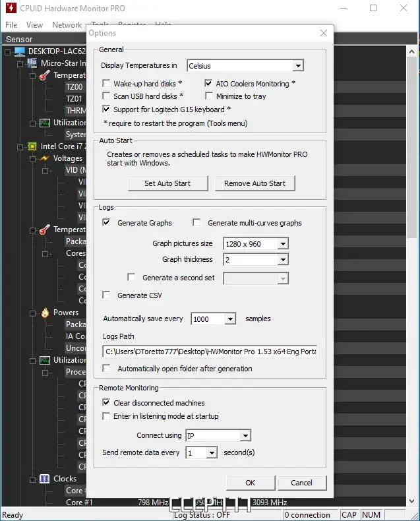Uncheck AIO Coolers Monitoring option
Screen dimensions: 420x521
(209, 84)
